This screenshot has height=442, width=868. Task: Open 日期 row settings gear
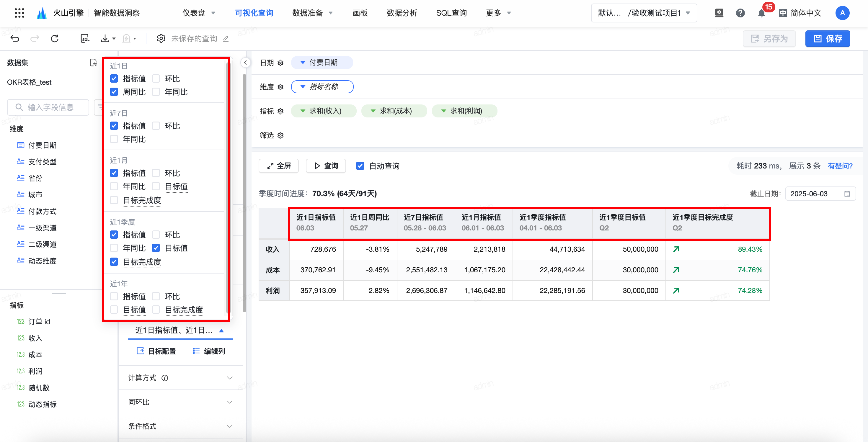pos(280,63)
